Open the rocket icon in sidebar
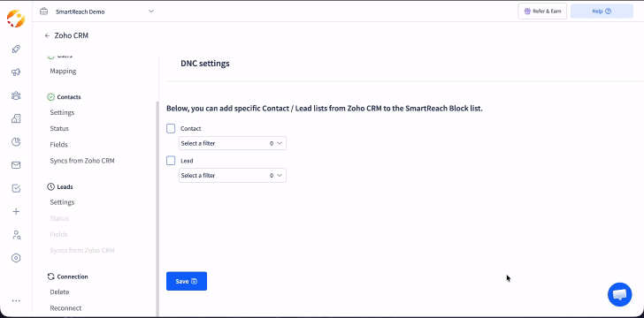Viewport: 644px width, 318px height. (16, 49)
